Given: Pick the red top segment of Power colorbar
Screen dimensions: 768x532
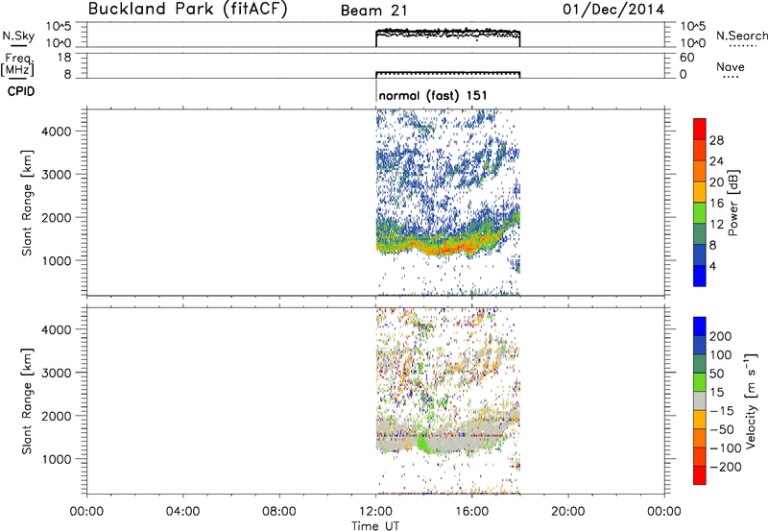Looking at the screenshot, I should pos(700,129).
